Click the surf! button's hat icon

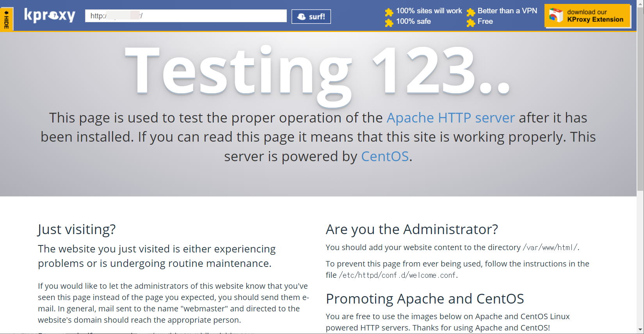pos(301,16)
